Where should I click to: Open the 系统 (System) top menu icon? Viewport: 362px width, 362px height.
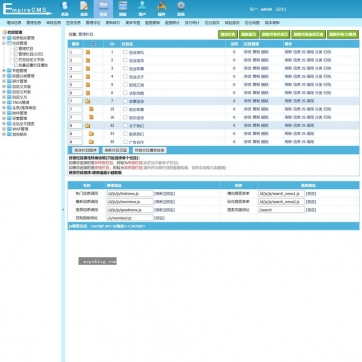(x=65, y=8)
